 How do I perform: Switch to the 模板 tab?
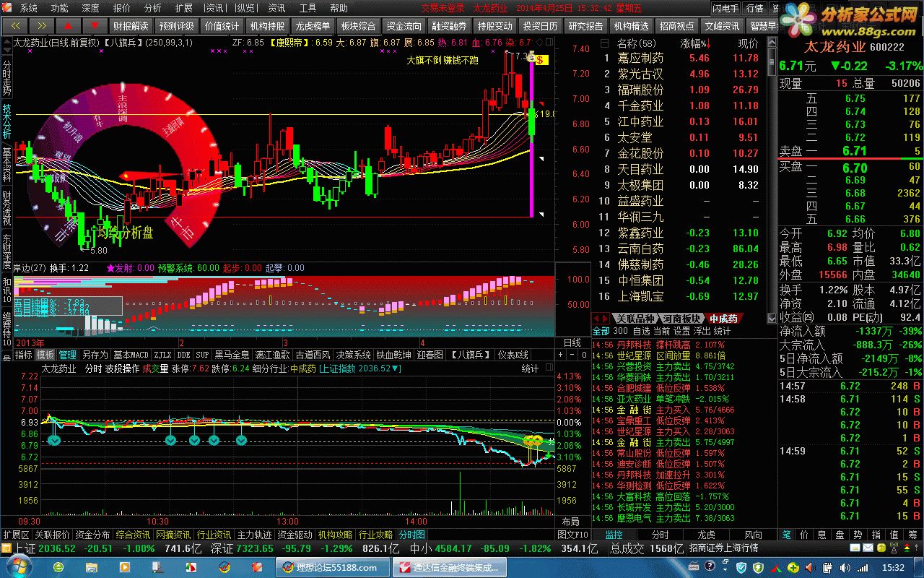click(45, 355)
